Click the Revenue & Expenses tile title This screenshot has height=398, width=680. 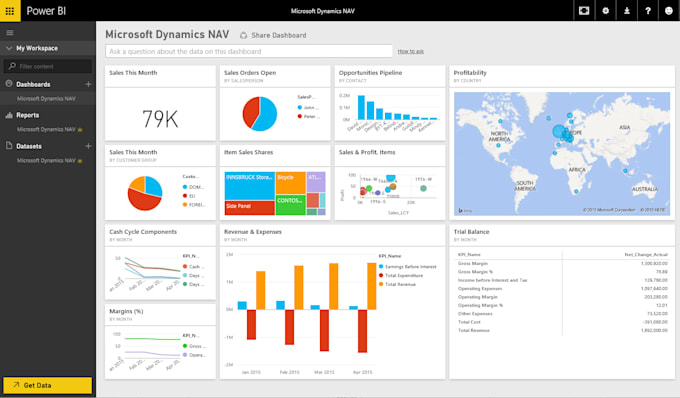coord(253,232)
